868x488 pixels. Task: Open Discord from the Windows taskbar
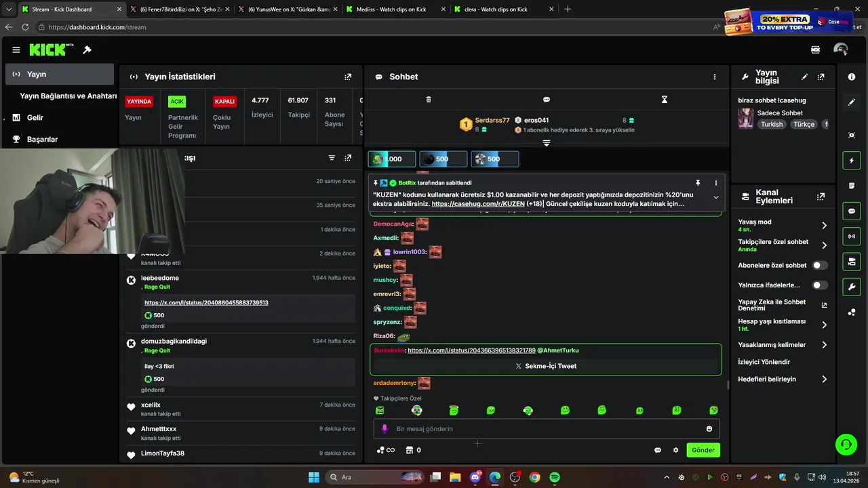(475, 477)
